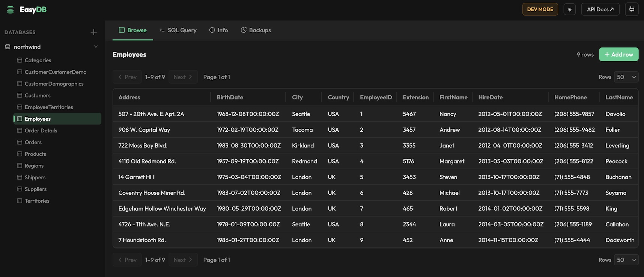
Task: Open the Suppliers table
Action: (57, 189)
